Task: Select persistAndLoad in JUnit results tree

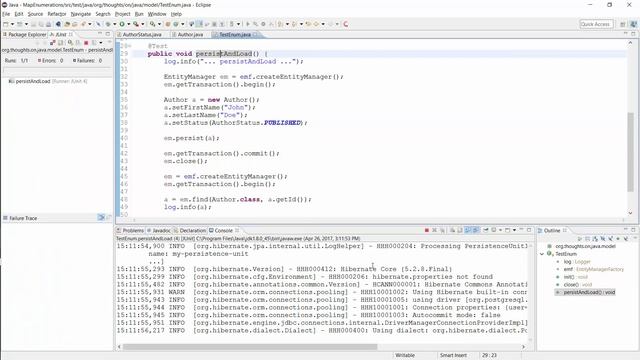Action: coord(48,81)
